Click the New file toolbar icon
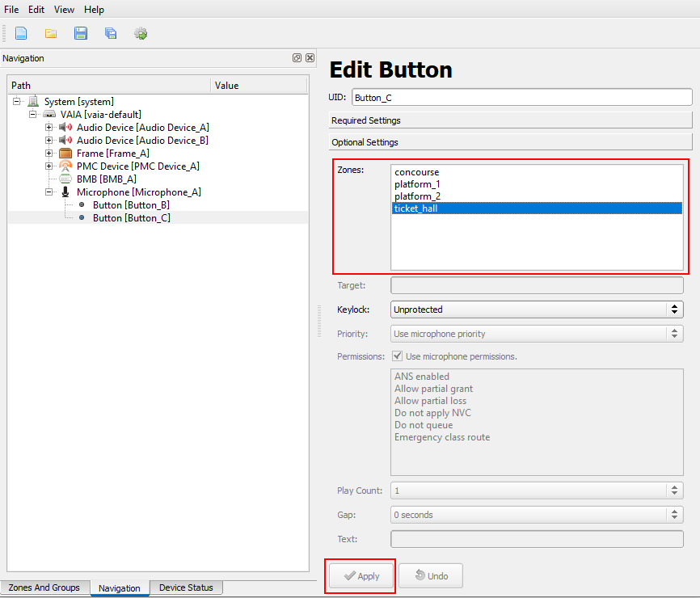 pos(21,33)
